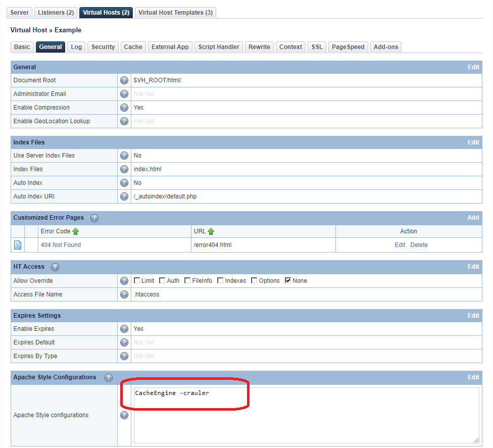This screenshot has width=493, height=448.
Task: Open the External App sub-tab
Action: click(x=170, y=47)
